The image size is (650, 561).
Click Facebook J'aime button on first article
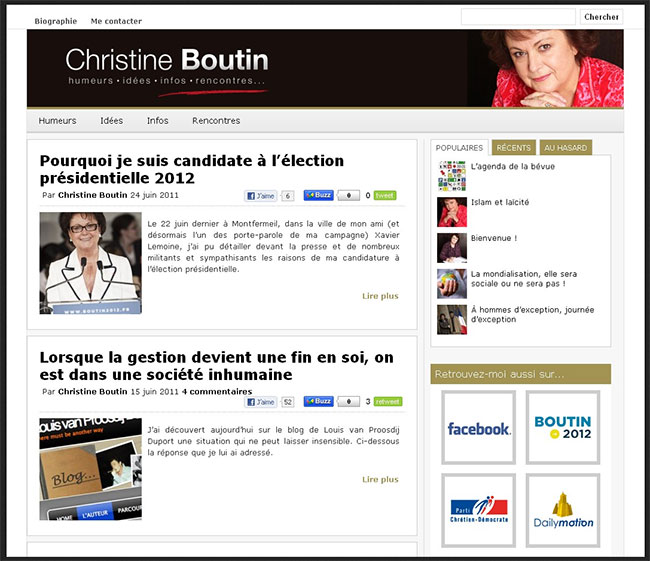coord(261,196)
